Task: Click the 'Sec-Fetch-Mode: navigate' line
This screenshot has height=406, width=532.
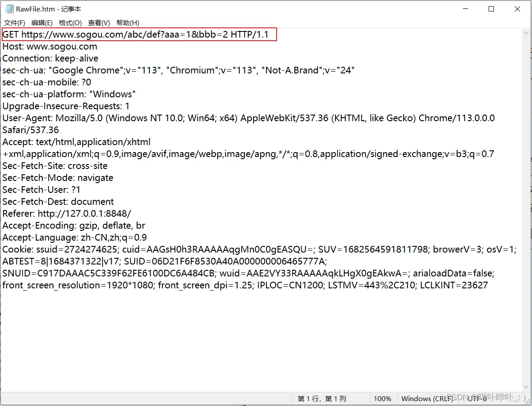Action: [58, 178]
